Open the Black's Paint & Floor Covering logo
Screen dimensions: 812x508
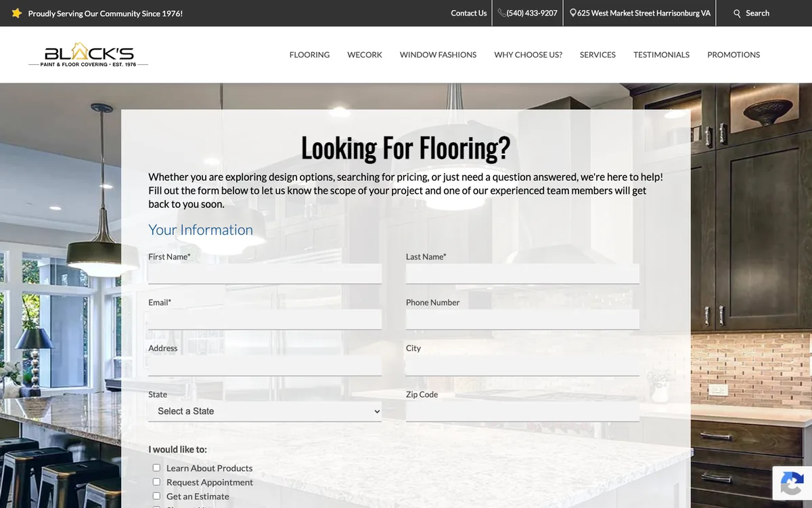point(89,55)
